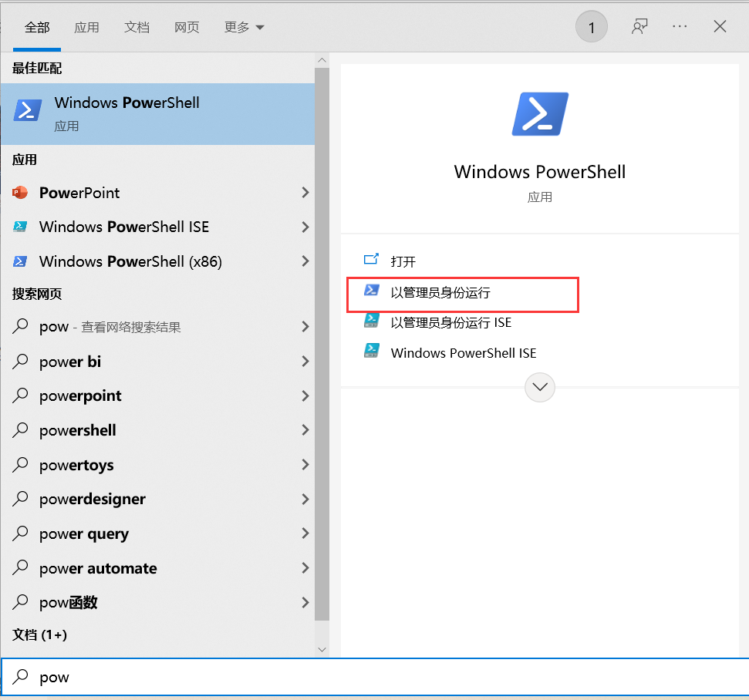
Task: Click 以管理员身份运行 ISE
Action: (451, 323)
